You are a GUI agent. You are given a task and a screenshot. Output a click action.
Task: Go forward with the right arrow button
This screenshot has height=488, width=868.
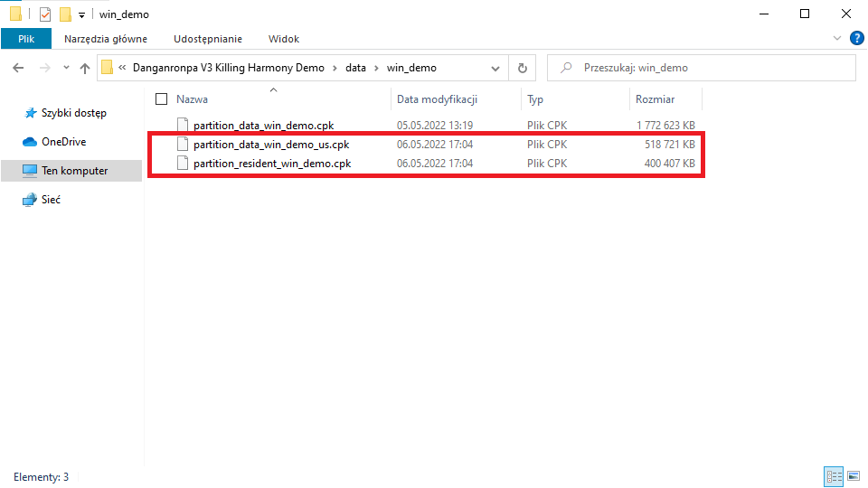coord(45,68)
